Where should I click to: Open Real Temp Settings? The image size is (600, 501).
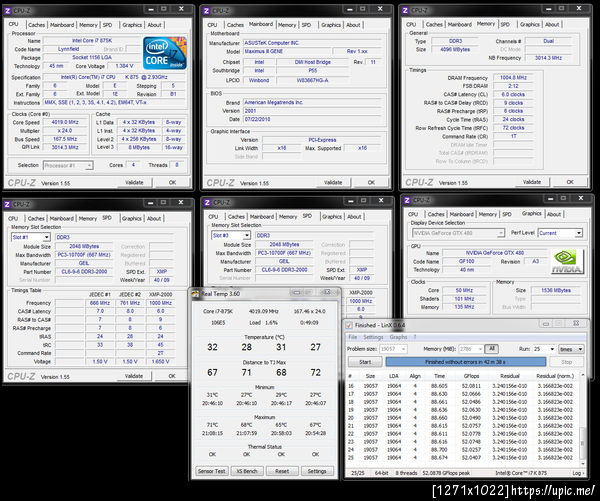click(x=317, y=471)
